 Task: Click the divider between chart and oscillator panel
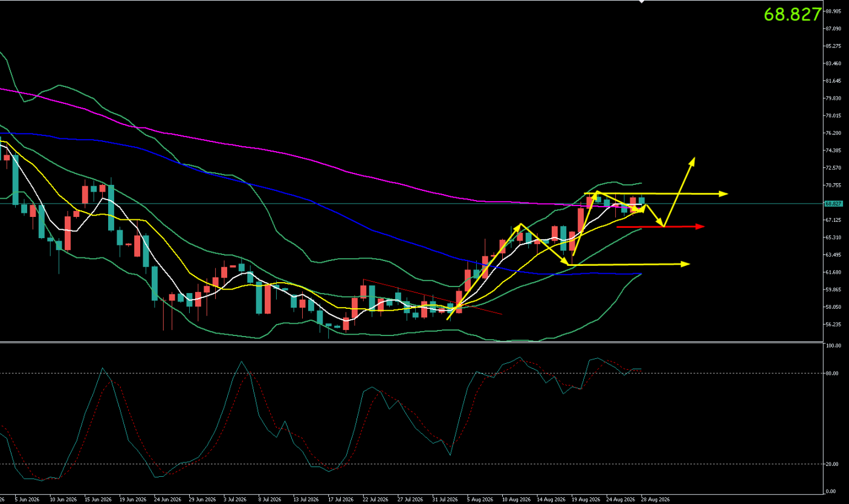tap(411, 343)
